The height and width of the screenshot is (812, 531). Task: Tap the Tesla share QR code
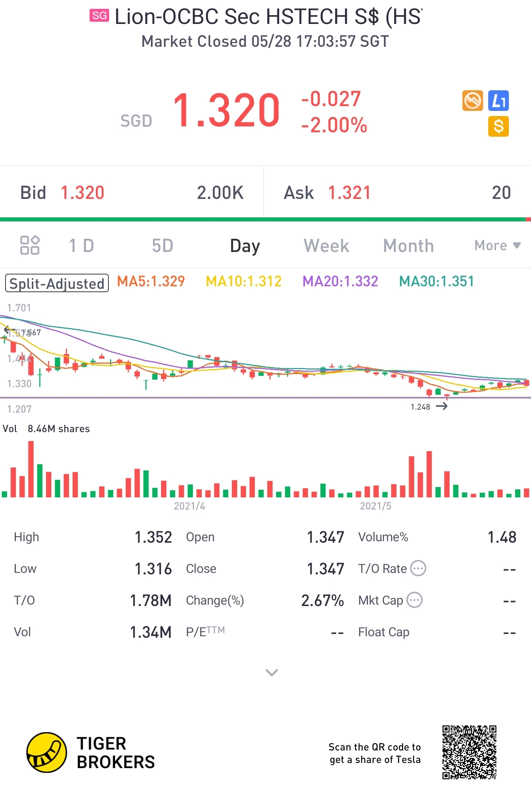469,752
